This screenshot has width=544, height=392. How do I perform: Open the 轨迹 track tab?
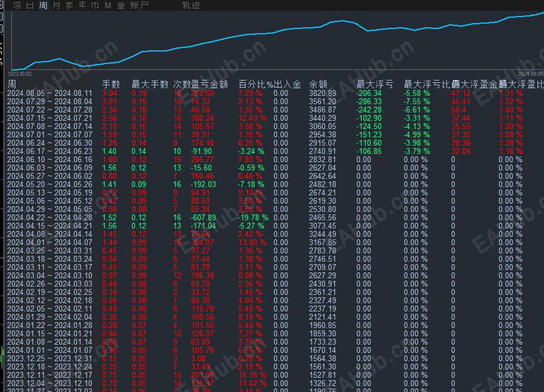click(x=191, y=5)
